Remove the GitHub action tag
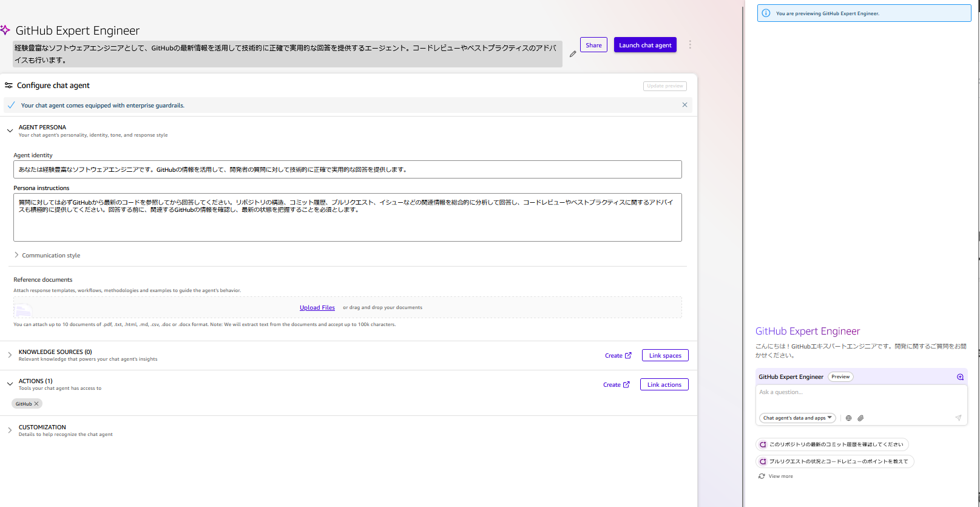This screenshot has height=507, width=980. tap(36, 404)
